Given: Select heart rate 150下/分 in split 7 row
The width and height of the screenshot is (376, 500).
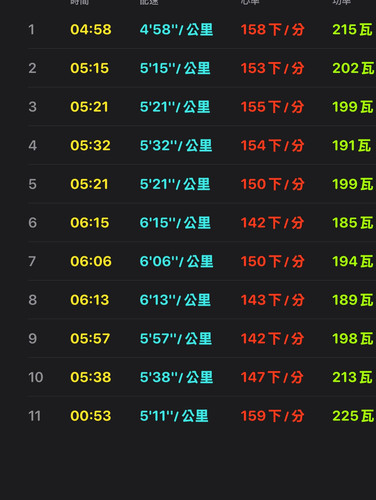Looking at the screenshot, I should 272,262.
